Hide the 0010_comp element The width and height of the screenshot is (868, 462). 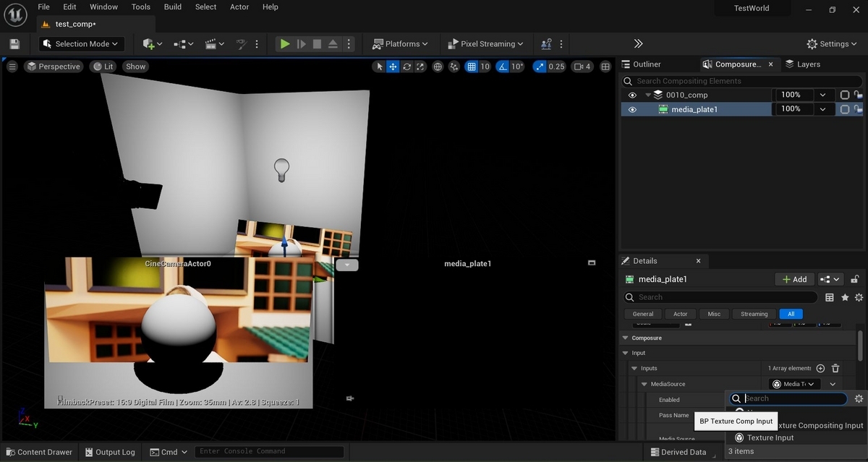click(x=632, y=95)
